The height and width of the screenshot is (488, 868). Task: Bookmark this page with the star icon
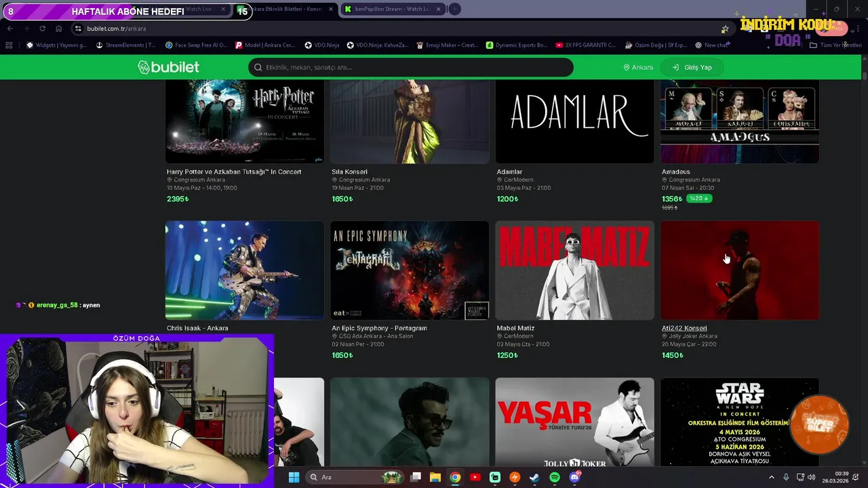pyautogui.click(x=725, y=28)
